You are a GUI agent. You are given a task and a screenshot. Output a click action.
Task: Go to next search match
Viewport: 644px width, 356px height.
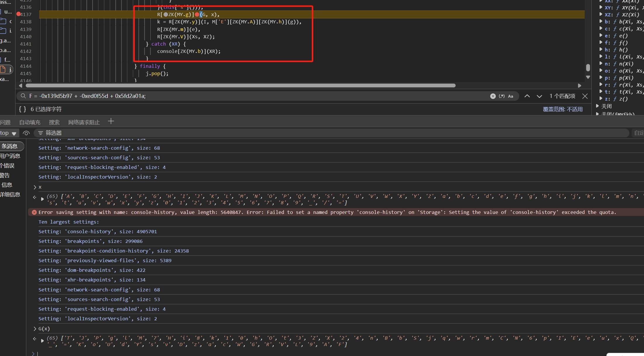point(539,96)
